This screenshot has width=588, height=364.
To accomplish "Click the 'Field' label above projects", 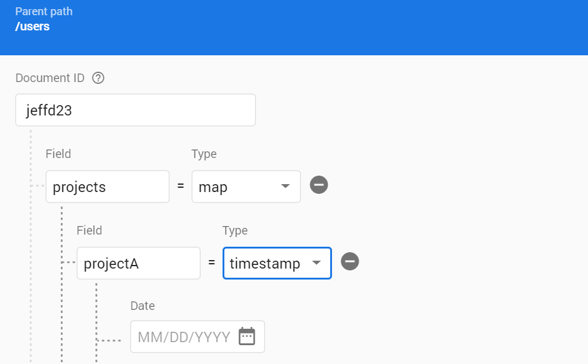I will coord(58,154).
